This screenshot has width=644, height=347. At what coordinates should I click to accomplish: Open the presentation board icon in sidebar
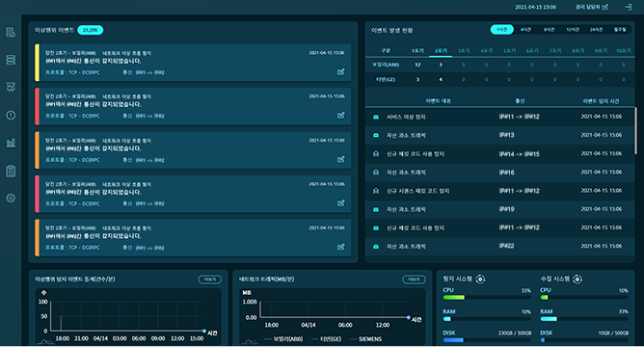point(11,87)
